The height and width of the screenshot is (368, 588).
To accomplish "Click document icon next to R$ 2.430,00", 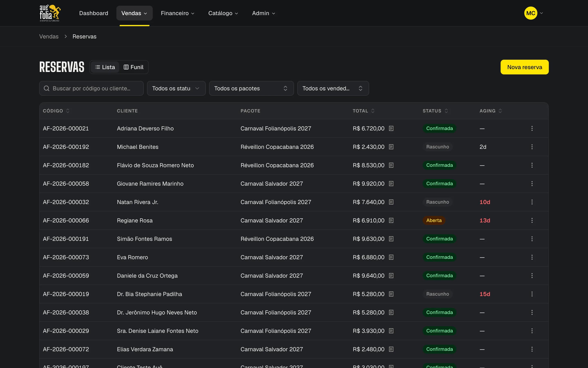I will tap(391, 147).
